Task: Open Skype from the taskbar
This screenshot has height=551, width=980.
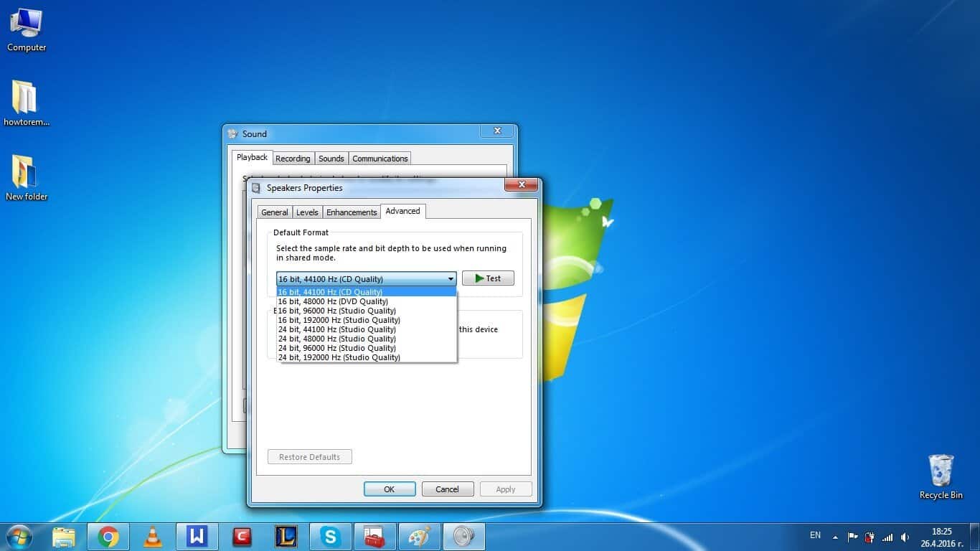Action: (330, 537)
